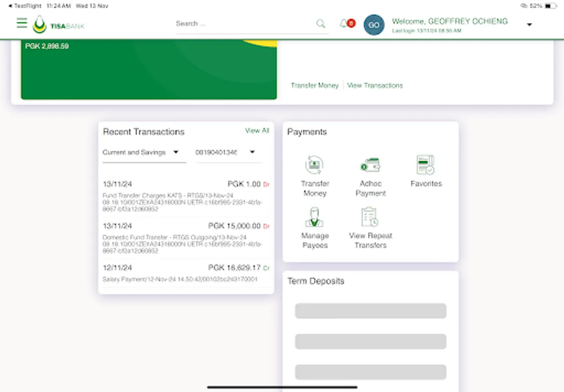This screenshot has height=392, width=564.
Task: Click the TestFlight label in the status bar
Action: click(x=24, y=6)
